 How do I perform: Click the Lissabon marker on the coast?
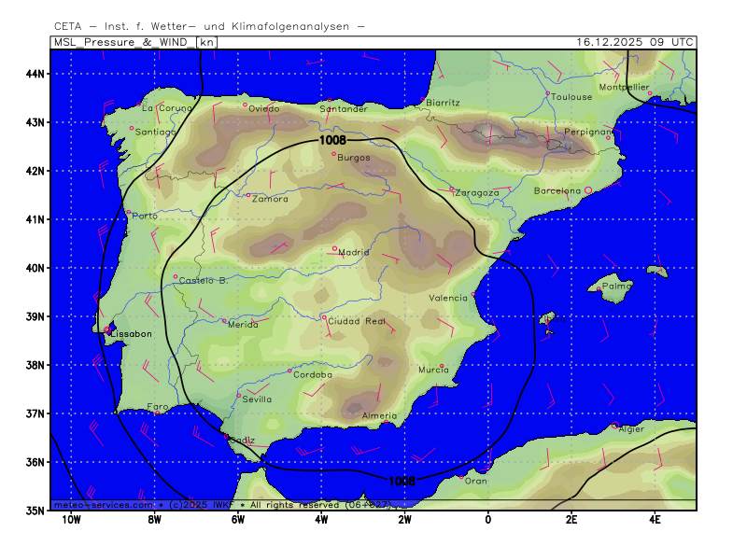click(x=108, y=330)
